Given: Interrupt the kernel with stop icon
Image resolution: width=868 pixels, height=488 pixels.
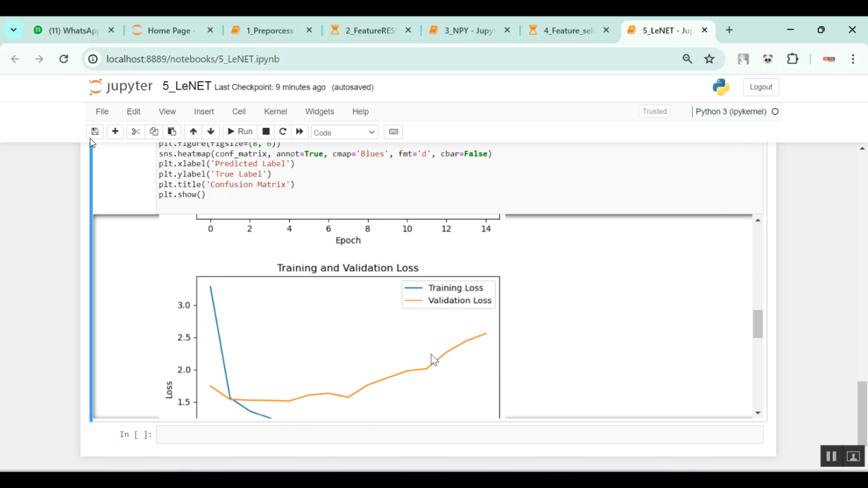Looking at the screenshot, I should (266, 132).
